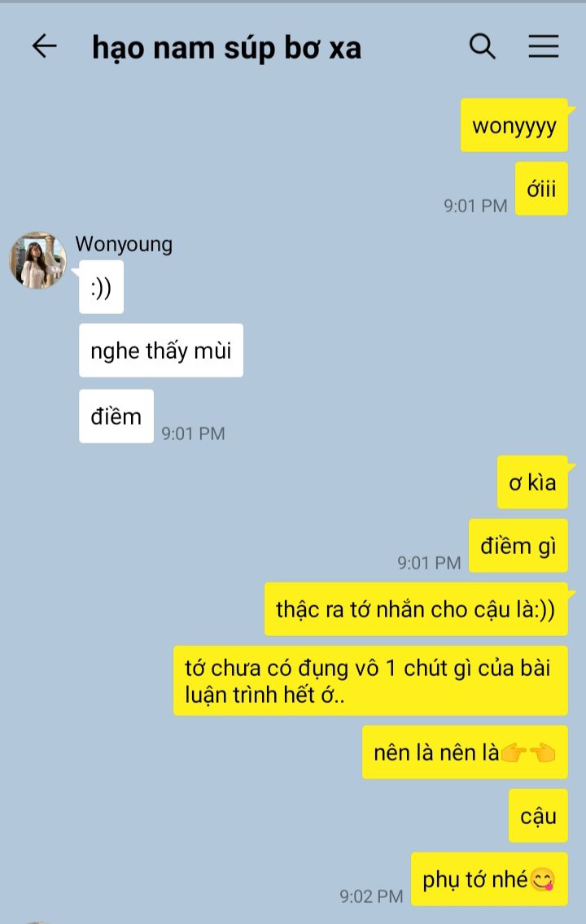The height and width of the screenshot is (924, 586).
Task: Select the ơ kìa message bubble
Action: [532, 482]
